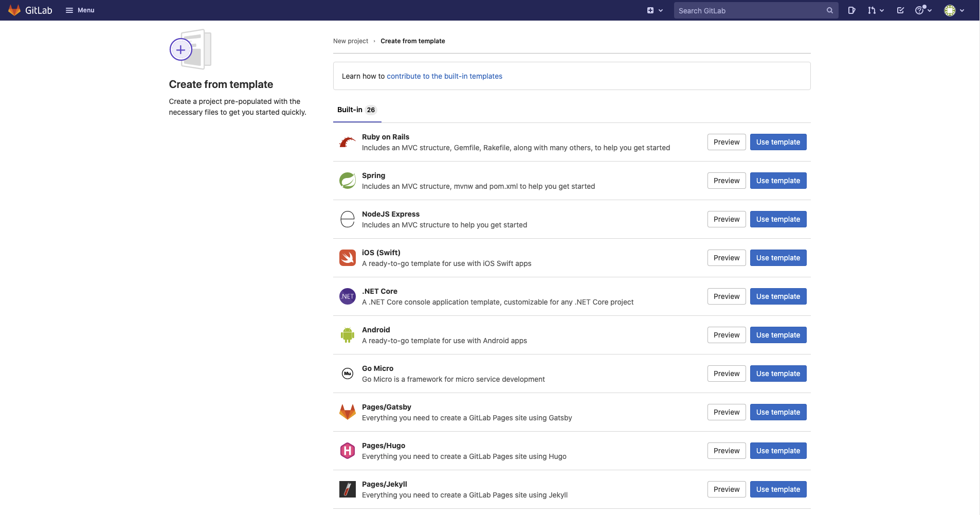Click the "Ruby on Rails" title text
This screenshot has height=515, width=980.
pos(386,137)
